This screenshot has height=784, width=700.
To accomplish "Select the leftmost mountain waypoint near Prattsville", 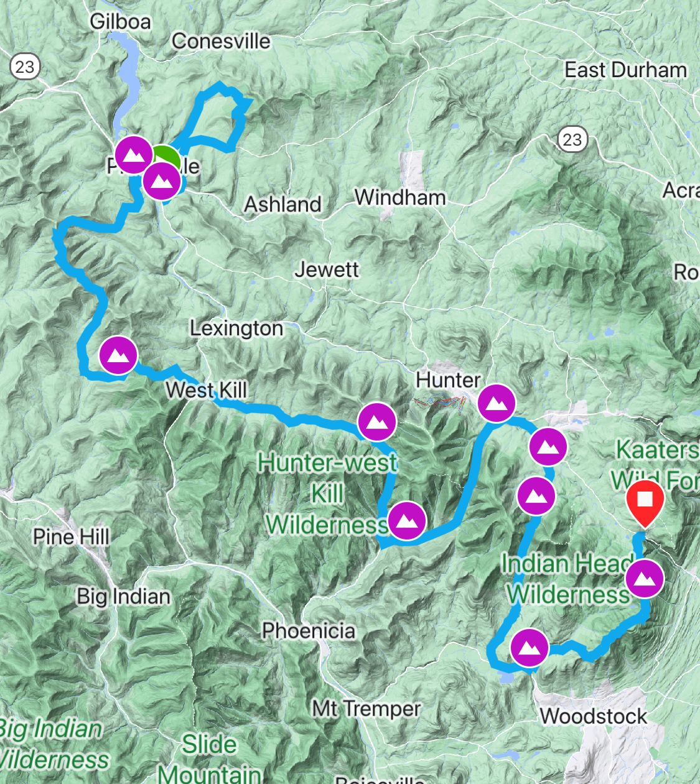I will (134, 155).
